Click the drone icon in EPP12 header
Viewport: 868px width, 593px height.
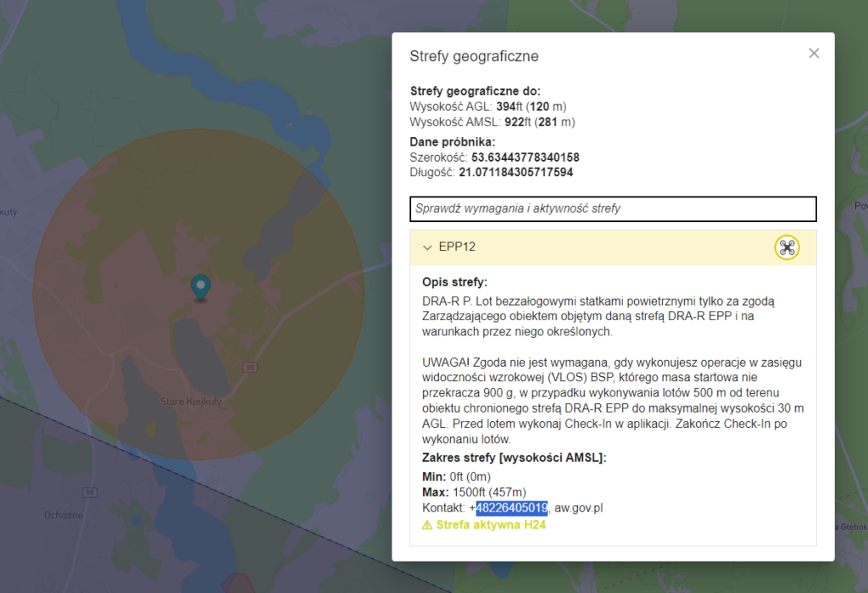pos(787,247)
